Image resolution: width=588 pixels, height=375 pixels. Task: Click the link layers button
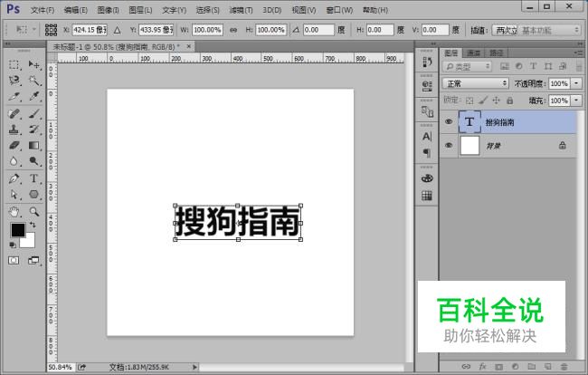(466, 366)
